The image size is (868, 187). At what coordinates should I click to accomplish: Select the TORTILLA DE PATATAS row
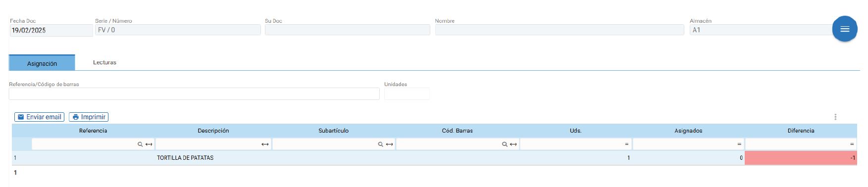[x=434, y=158]
